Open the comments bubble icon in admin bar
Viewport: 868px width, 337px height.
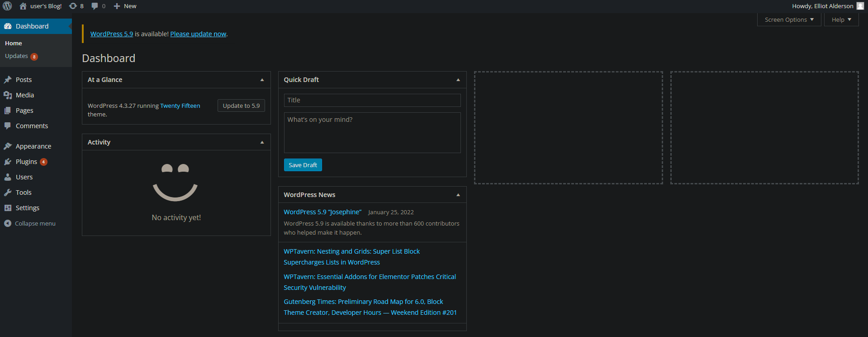(95, 6)
